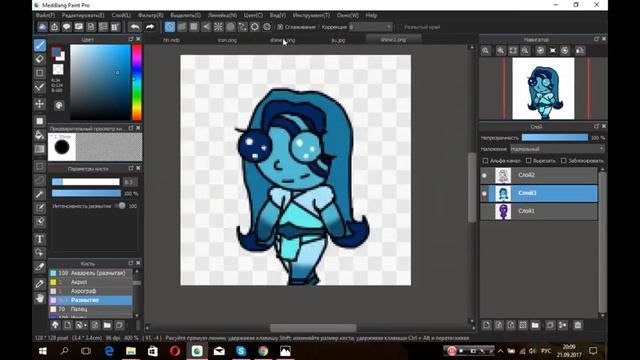Click navigator preview thumbnail
The image size is (640, 360).
(x=543, y=89)
